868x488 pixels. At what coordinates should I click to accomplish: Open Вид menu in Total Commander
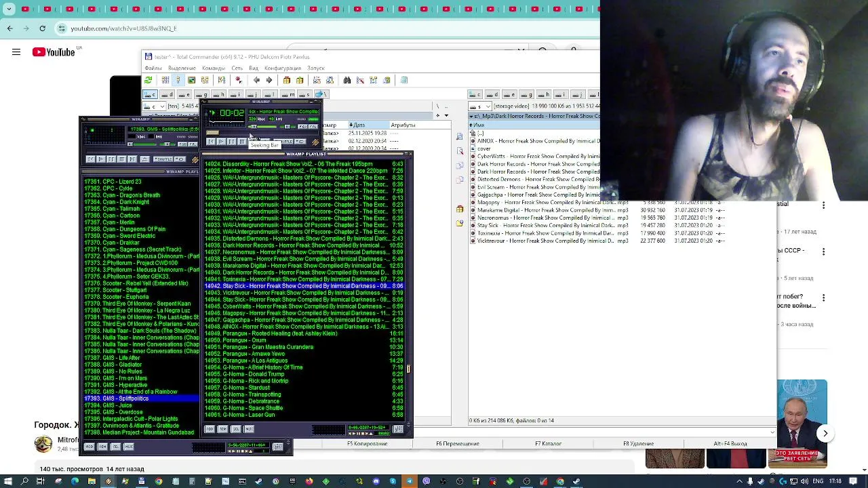tap(254, 68)
